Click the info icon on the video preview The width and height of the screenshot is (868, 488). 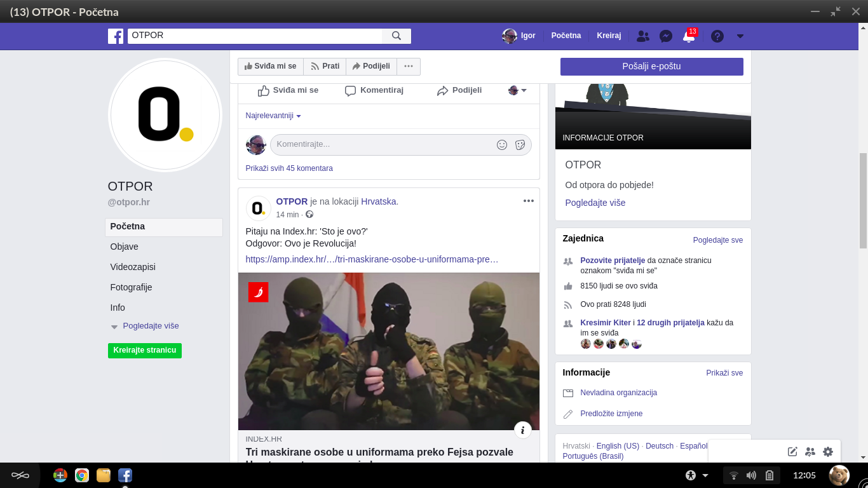pyautogui.click(x=522, y=430)
